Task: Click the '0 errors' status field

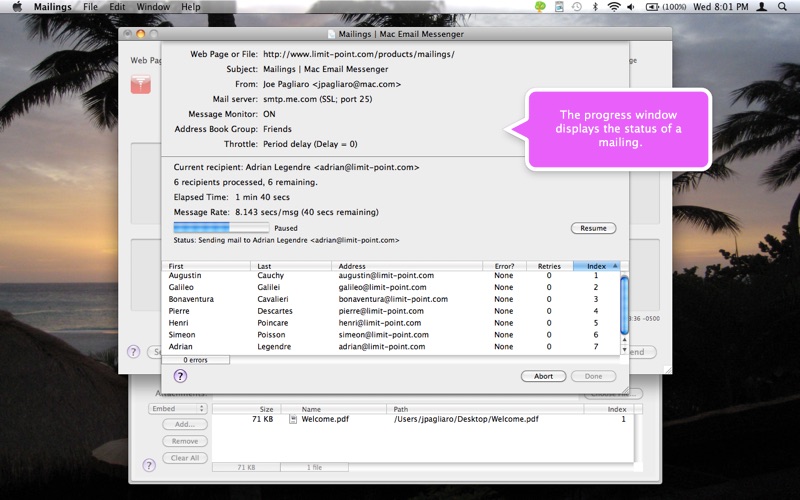Action: 195,360
